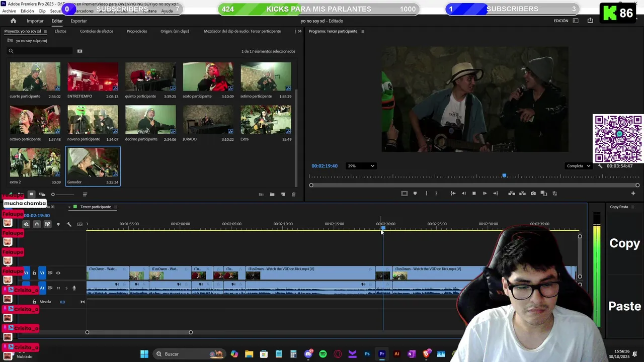Enable voice-over record on A1
The height and width of the screenshot is (362, 644).
74,288
